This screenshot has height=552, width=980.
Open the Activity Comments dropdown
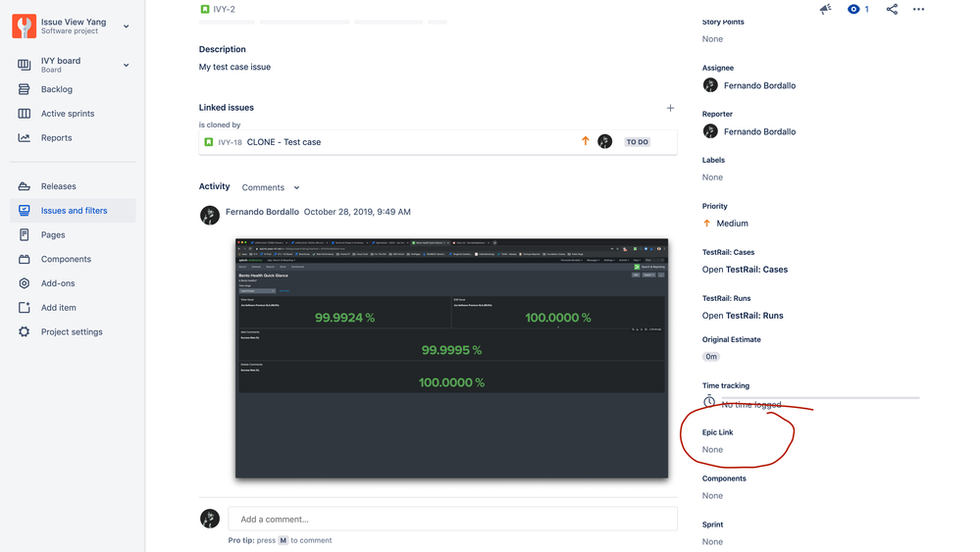pyautogui.click(x=271, y=187)
